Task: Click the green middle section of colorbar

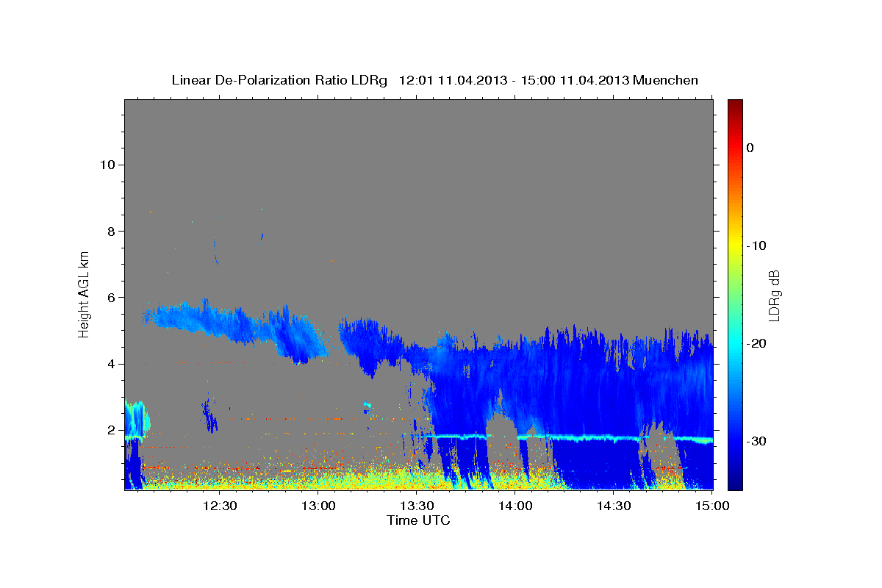Action: coord(735,294)
